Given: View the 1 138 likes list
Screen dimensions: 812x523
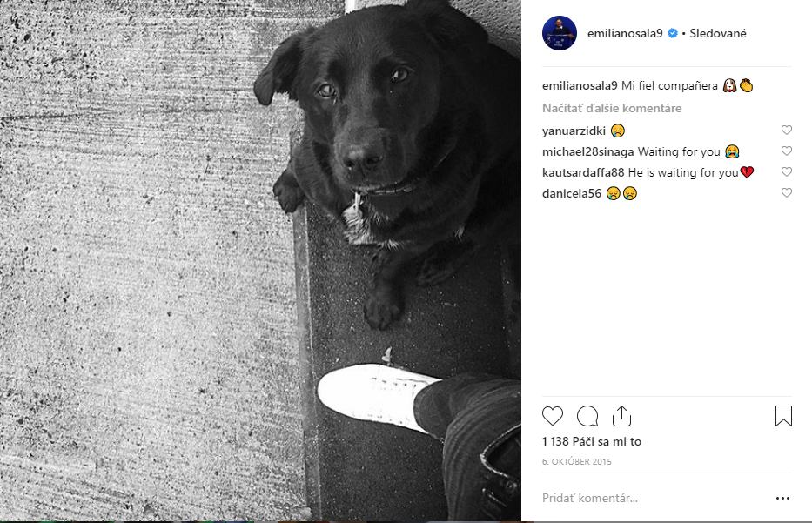Looking at the screenshot, I should [592, 442].
